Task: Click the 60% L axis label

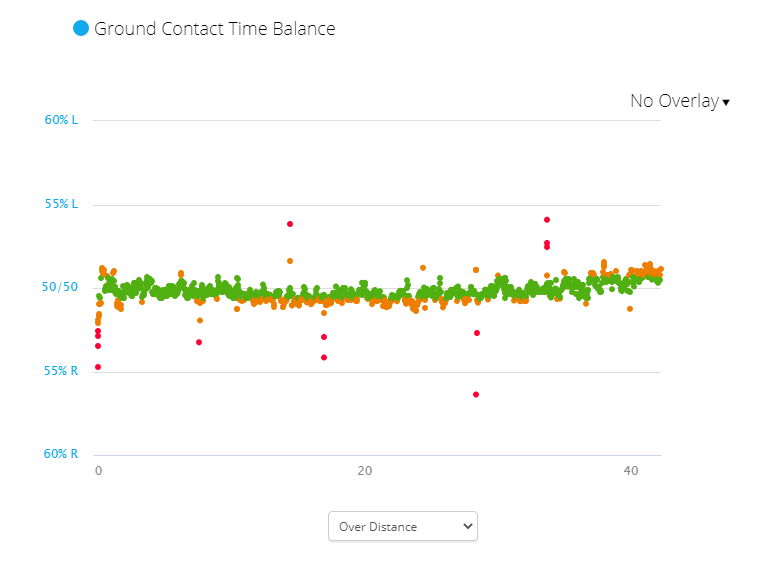Action: pyautogui.click(x=61, y=120)
